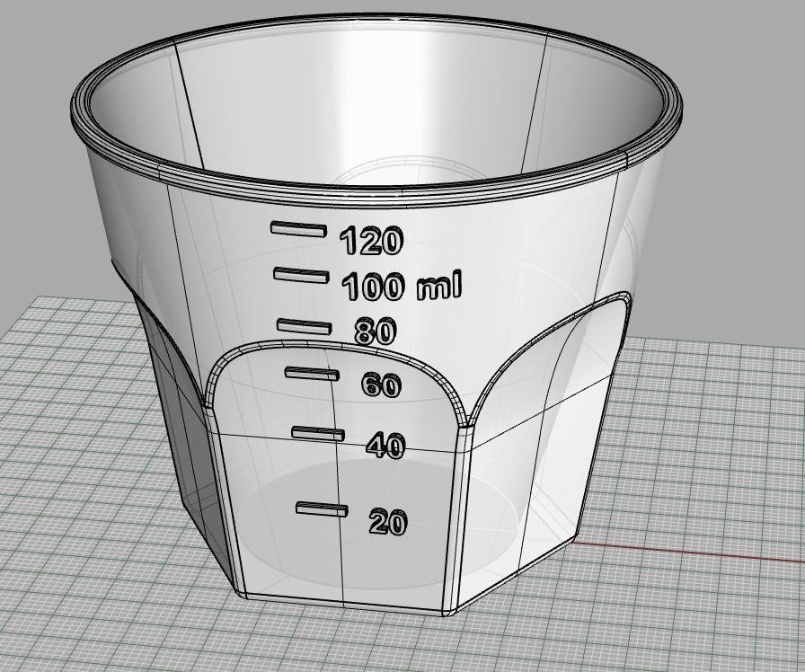Select the tick mark beside 100 ml
Image resolution: width=805 pixels, height=672 pixels.
(301, 275)
